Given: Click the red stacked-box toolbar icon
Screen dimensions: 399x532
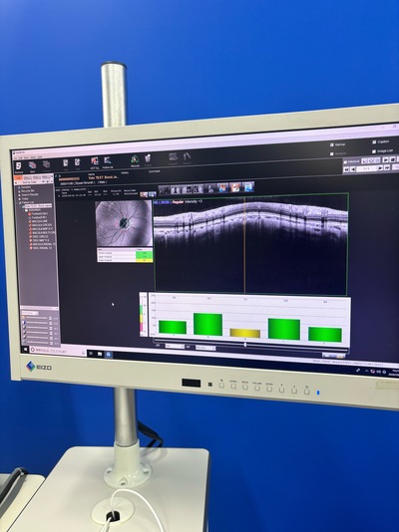Looking at the screenshot, I should pos(32,165).
